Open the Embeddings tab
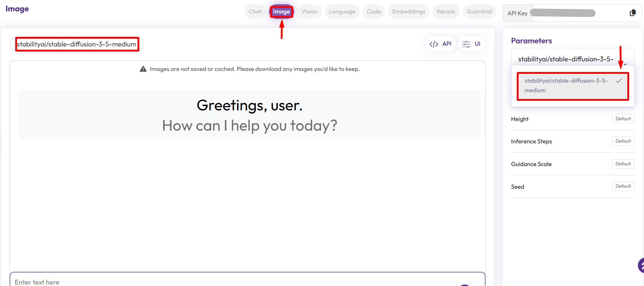This screenshot has width=644, height=286. pyautogui.click(x=408, y=12)
